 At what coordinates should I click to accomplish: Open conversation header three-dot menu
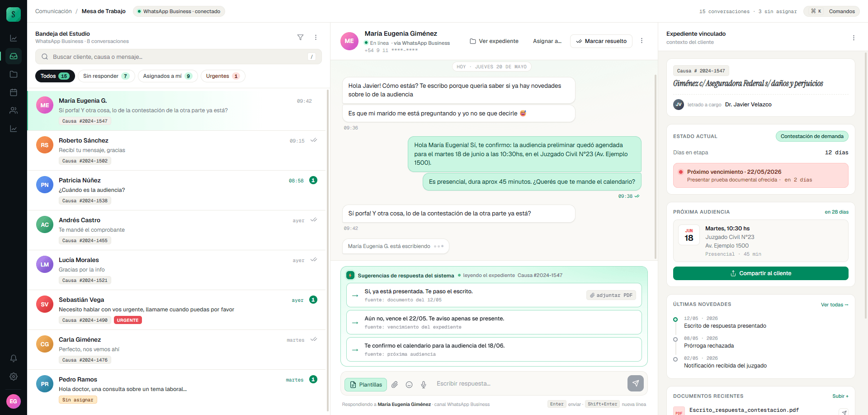pyautogui.click(x=642, y=41)
